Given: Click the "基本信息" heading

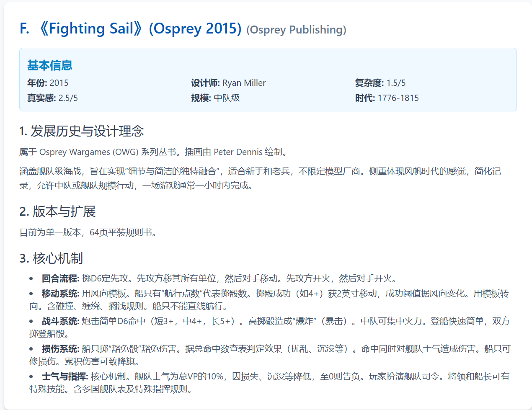Looking at the screenshot, I should click(50, 65).
